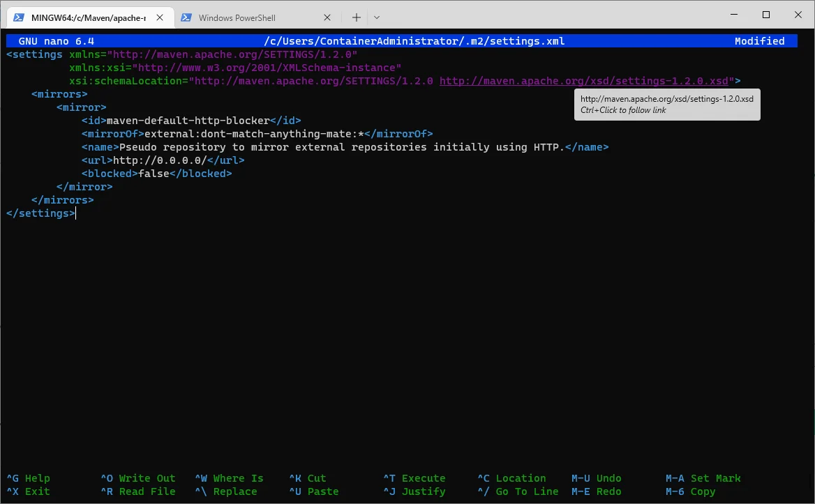Open a new tab with the plus button
This screenshot has height=504, width=815.
[356, 17]
